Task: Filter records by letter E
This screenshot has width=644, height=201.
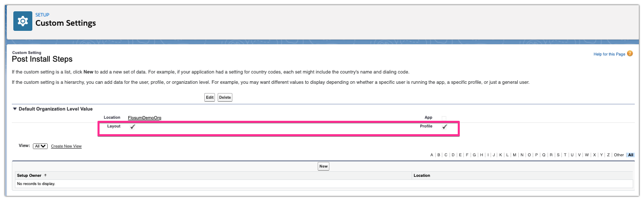Action: click(x=460, y=155)
